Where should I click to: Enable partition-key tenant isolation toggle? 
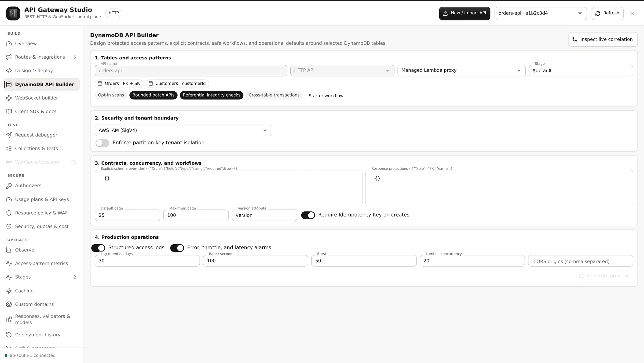(x=103, y=143)
